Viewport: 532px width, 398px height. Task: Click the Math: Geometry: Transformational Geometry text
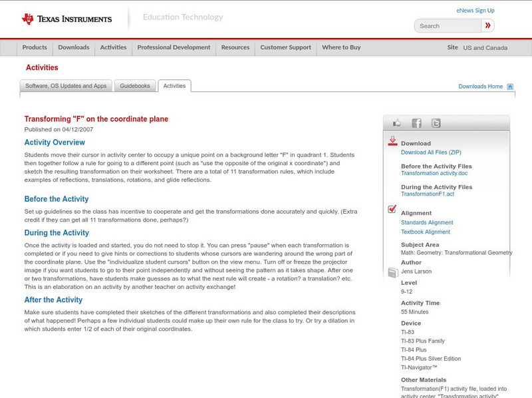pyautogui.click(x=457, y=253)
